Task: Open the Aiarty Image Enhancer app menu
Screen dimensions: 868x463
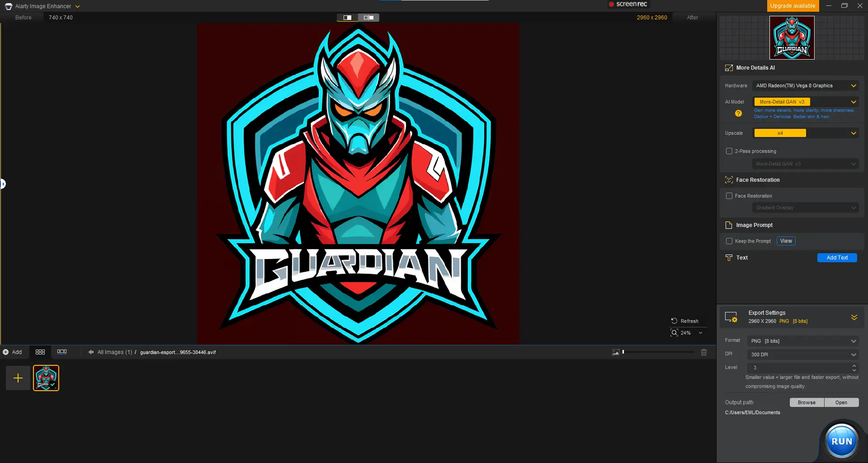Action: 77,6
